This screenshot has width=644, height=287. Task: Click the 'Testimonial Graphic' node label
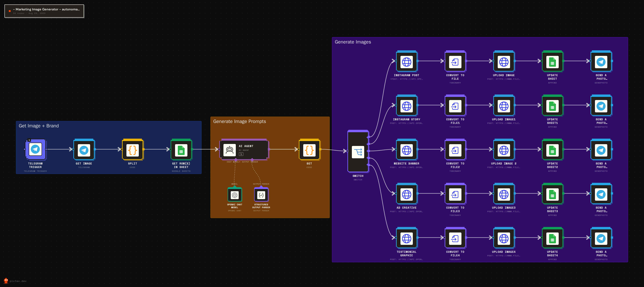(407, 254)
